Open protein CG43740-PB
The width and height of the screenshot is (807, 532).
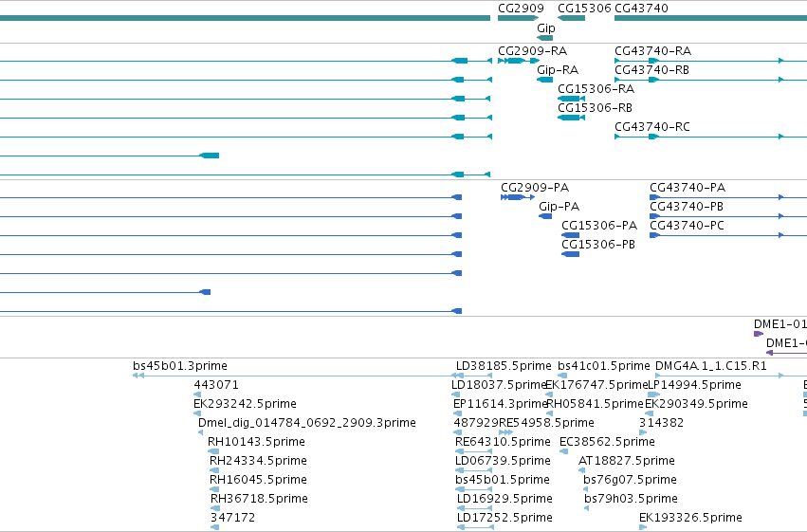coord(687,207)
